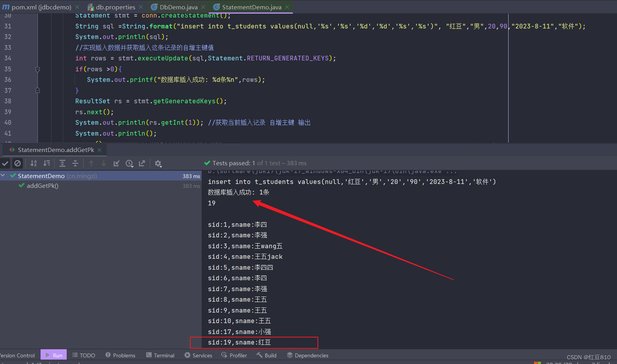Click rs.next() on line 39
This screenshot has width=617, height=364.
(x=94, y=112)
